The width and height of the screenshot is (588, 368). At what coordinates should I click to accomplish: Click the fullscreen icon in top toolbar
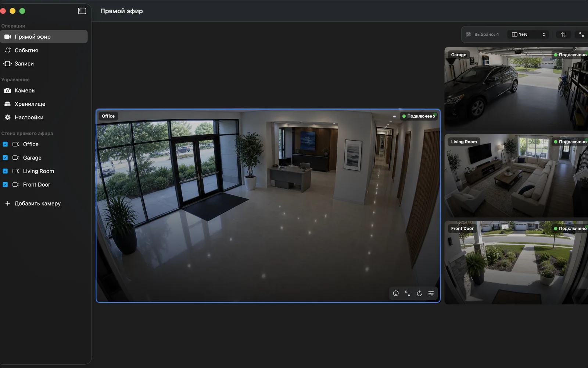[x=581, y=35]
